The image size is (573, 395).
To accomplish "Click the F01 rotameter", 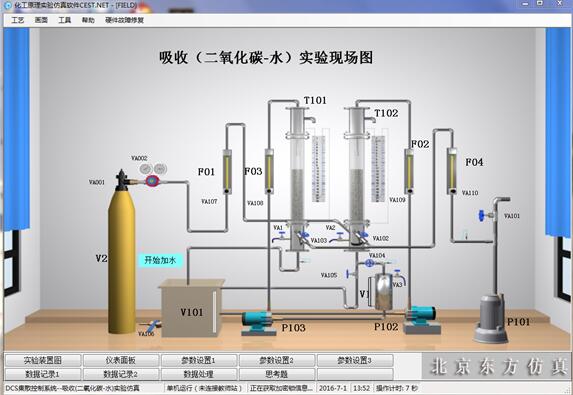I will 227,171.
